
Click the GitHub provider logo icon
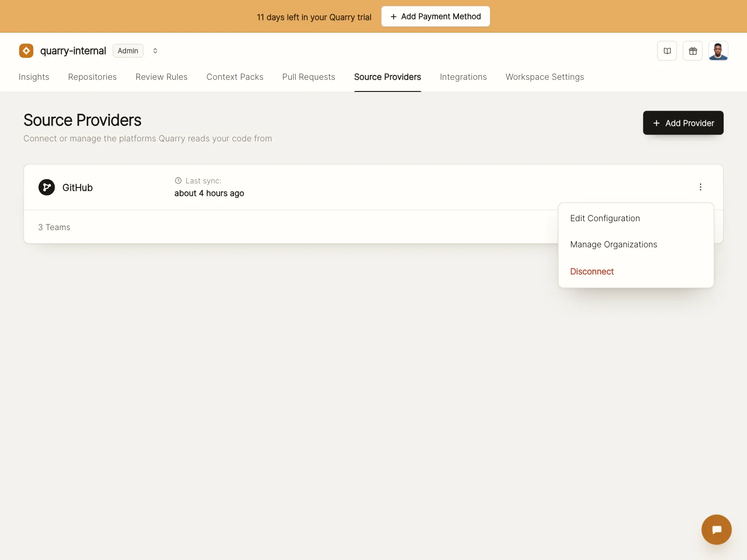(47, 187)
